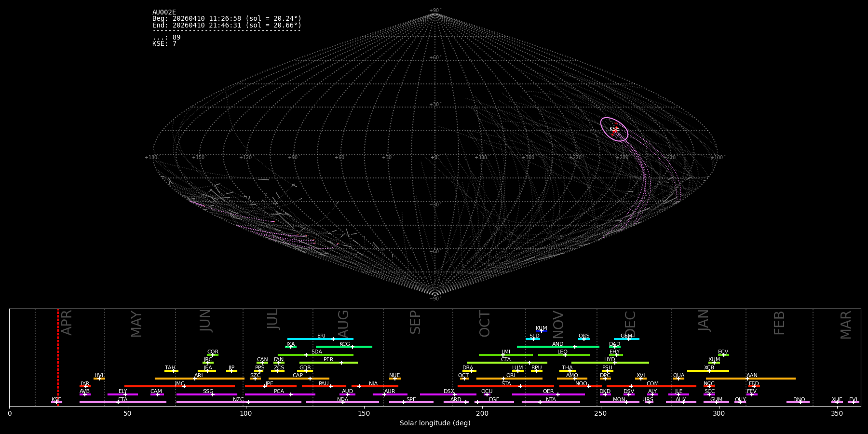868x434 pixels.
Task: Click the ORI shower label
Action: pos(511,376)
